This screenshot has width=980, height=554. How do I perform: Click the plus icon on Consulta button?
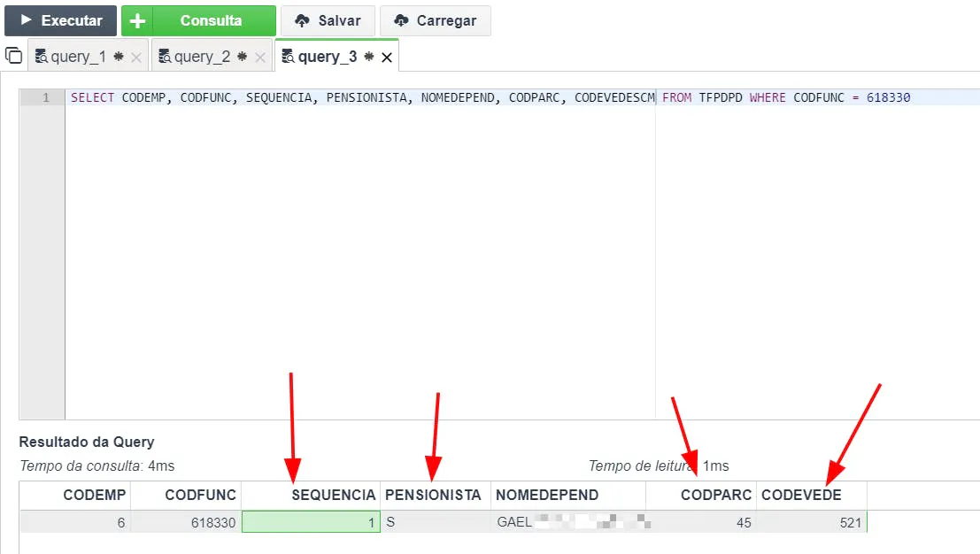[137, 21]
